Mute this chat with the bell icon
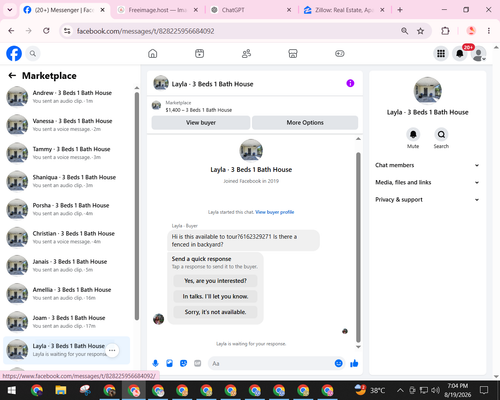 pos(413,134)
